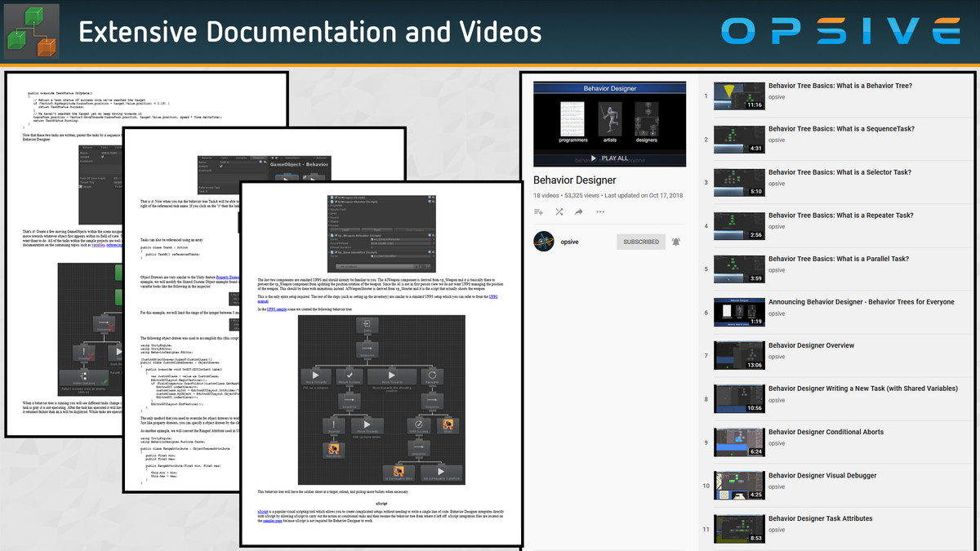Open 'Announcing Behavior Designer - Behavior Trees for Everyone'
This screenshot has width=980, height=551.
[x=862, y=302]
